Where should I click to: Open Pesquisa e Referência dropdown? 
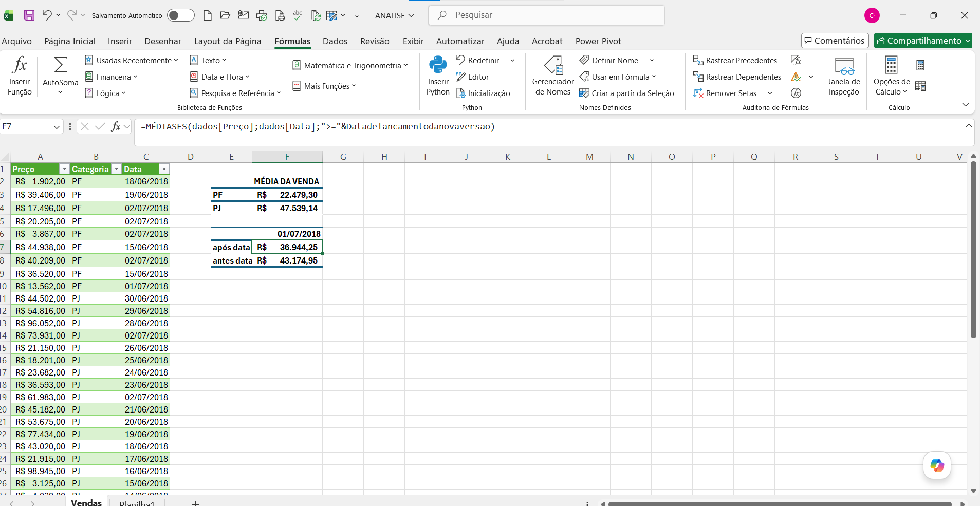coord(235,93)
